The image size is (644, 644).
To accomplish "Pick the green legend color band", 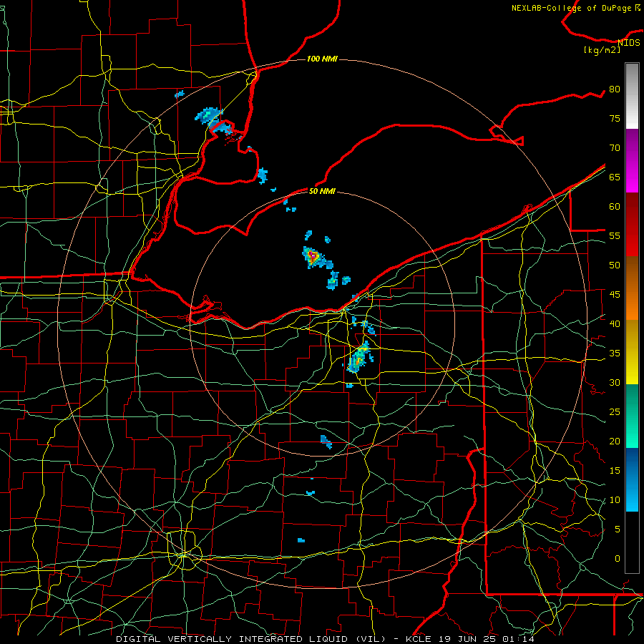I will 632,416.
